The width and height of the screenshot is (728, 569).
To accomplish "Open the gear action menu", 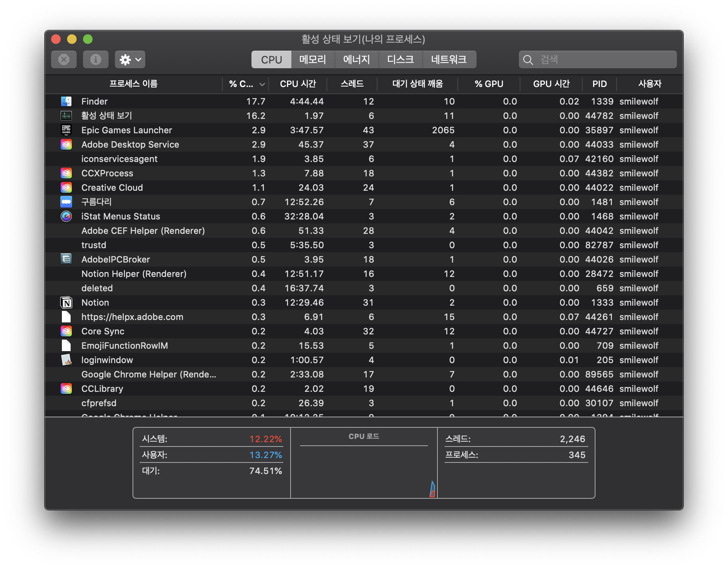I will (130, 59).
